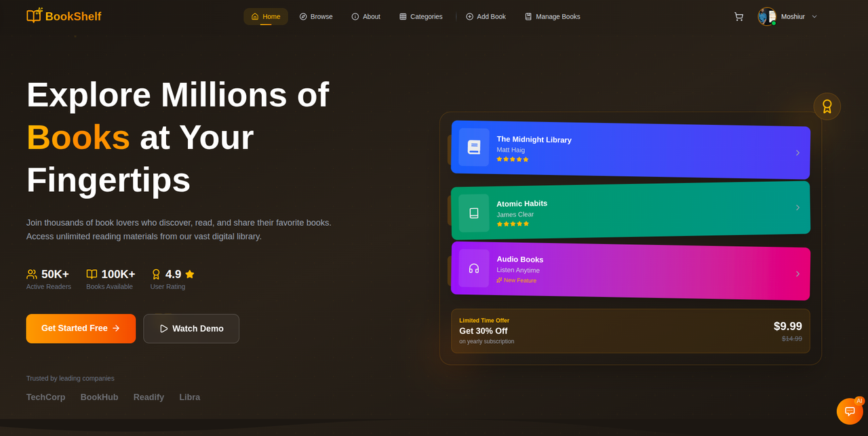Click the Listen Anytime subtitle
The height and width of the screenshot is (436, 868).
tap(518, 270)
